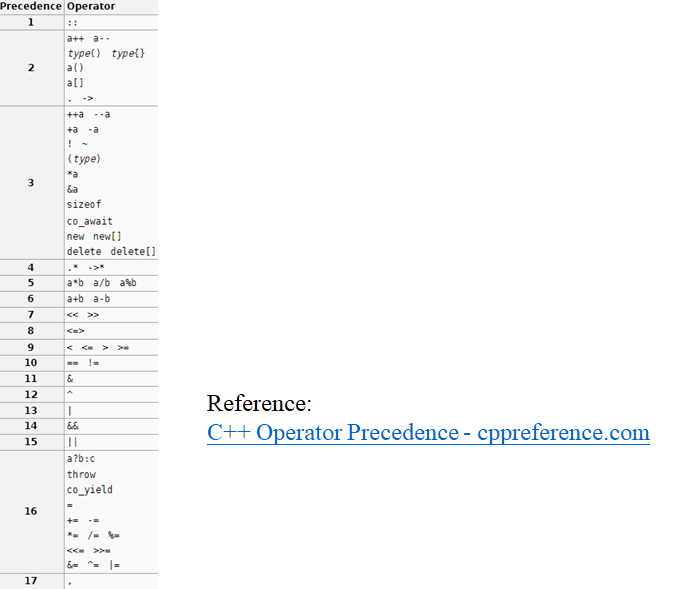Image resolution: width=674 pixels, height=589 pixels.
Task: Click the single '|' bitwise OR cell in row 13
Action: (111, 411)
